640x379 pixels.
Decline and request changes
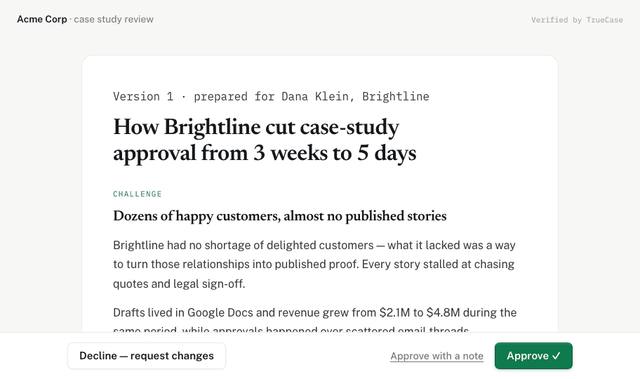(147, 356)
